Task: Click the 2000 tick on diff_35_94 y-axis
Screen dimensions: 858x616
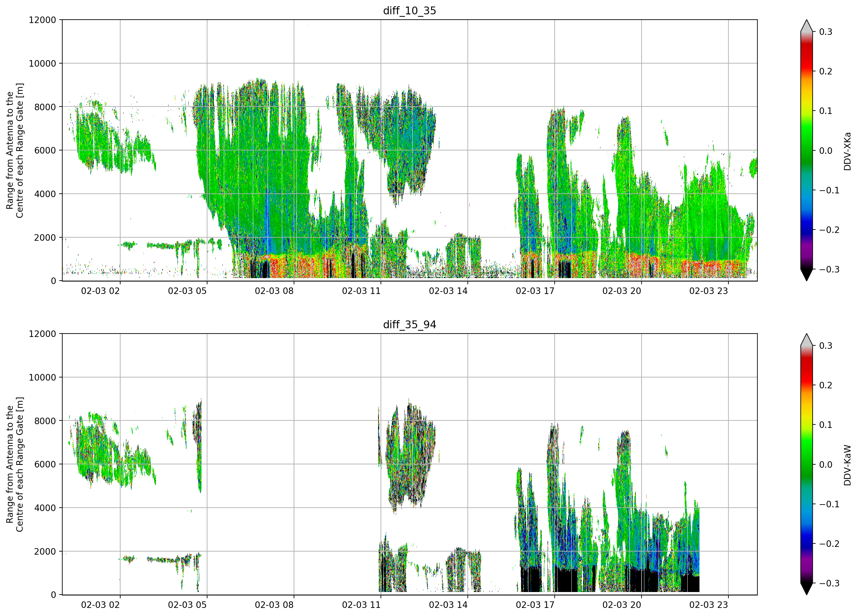Action: 45,551
